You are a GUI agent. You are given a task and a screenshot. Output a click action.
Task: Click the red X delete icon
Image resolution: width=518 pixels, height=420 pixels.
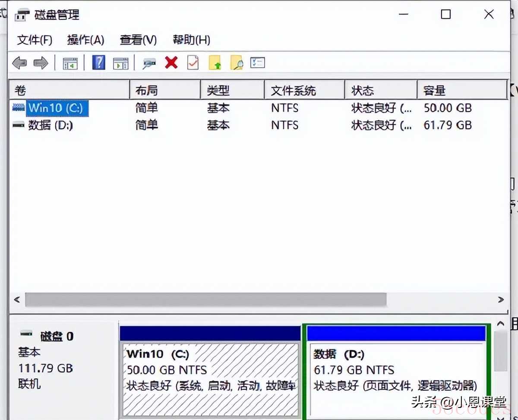(x=171, y=63)
